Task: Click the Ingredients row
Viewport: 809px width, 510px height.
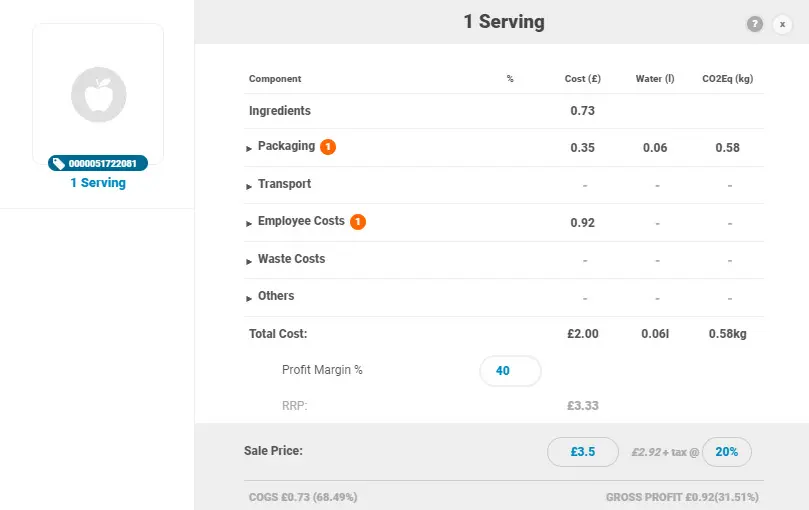Action: pyautogui.click(x=504, y=111)
